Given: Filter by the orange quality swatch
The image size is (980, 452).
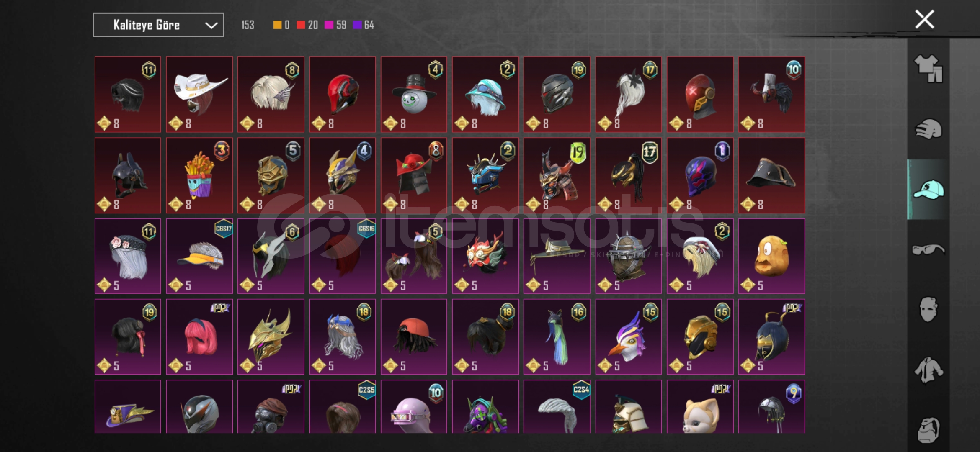Looking at the screenshot, I should [x=277, y=25].
